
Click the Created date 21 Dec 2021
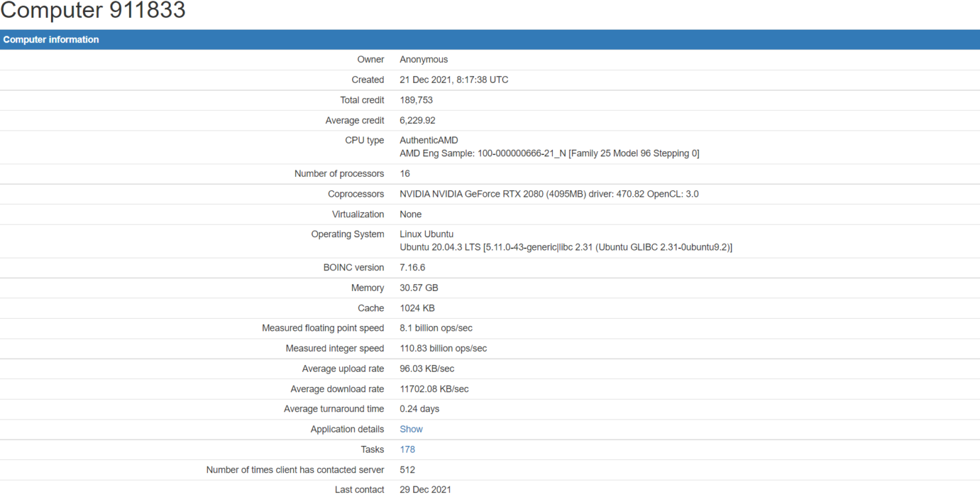click(454, 80)
